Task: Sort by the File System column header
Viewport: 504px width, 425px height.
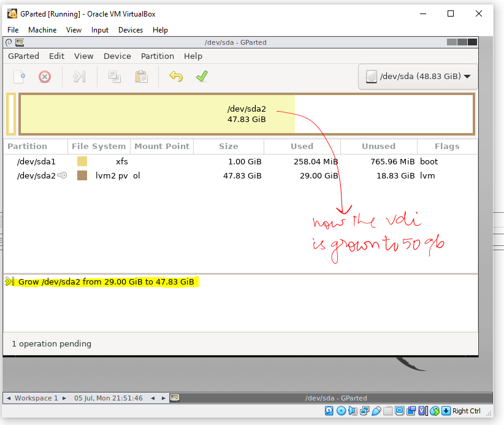Action: pos(99,147)
